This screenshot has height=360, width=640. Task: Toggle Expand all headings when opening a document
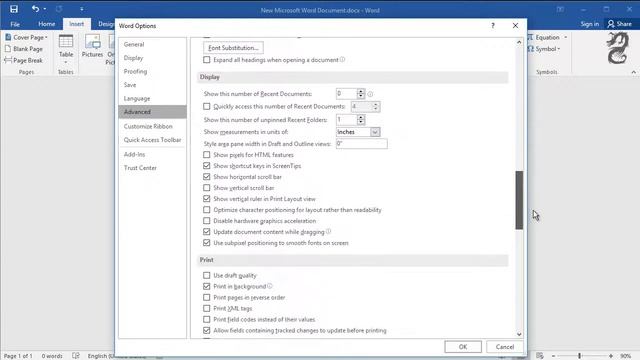(207, 60)
